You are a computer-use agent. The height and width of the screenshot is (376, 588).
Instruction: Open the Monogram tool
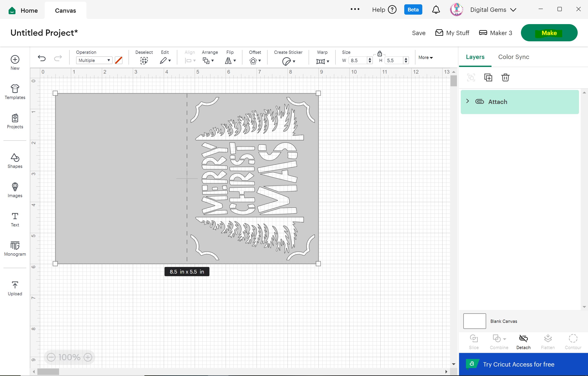pos(15,249)
